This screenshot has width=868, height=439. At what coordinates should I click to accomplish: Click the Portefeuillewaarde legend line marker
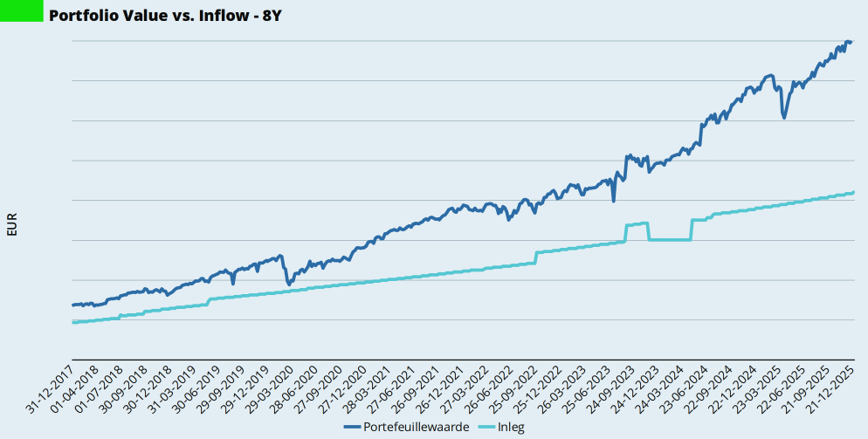pos(352,427)
